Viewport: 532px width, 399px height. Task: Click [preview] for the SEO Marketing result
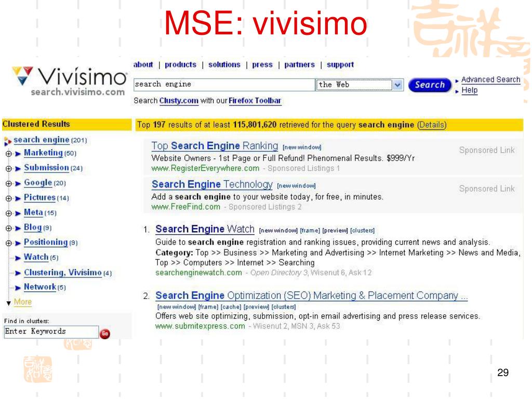256,307
